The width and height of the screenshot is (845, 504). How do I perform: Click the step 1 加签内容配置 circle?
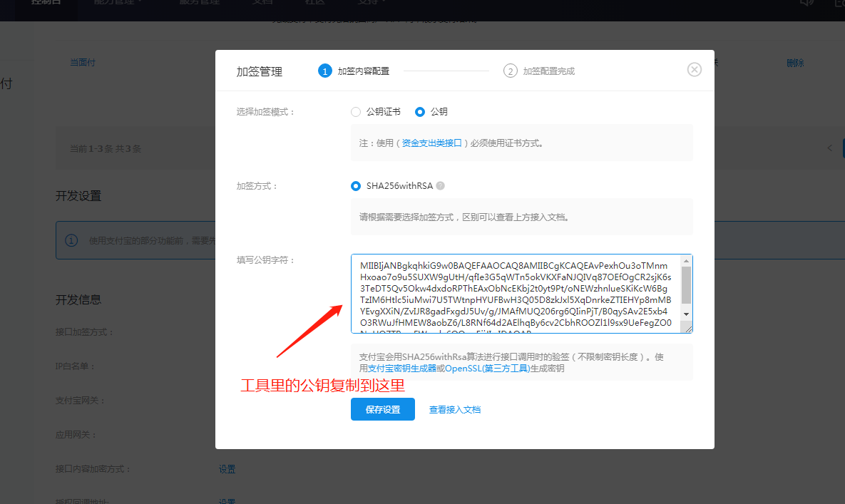click(x=325, y=71)
